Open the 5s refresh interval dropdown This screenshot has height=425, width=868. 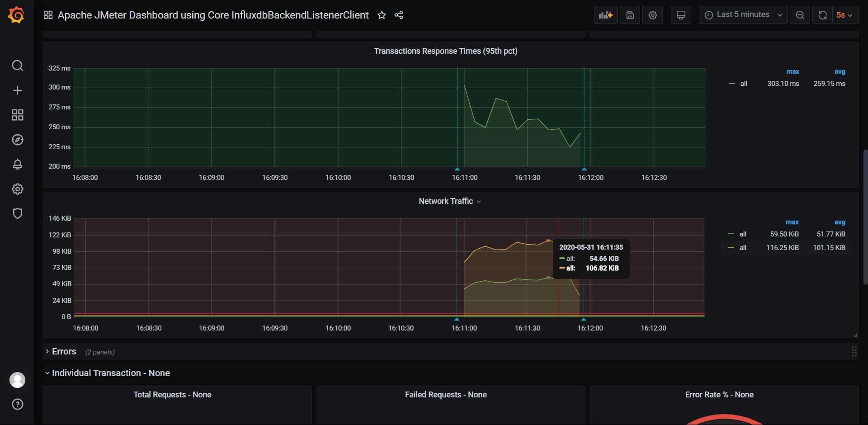(845, 15)
